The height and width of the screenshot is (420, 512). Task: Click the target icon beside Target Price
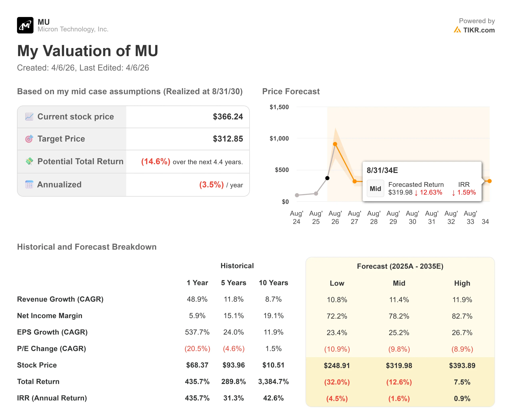[x=29, y=139]
